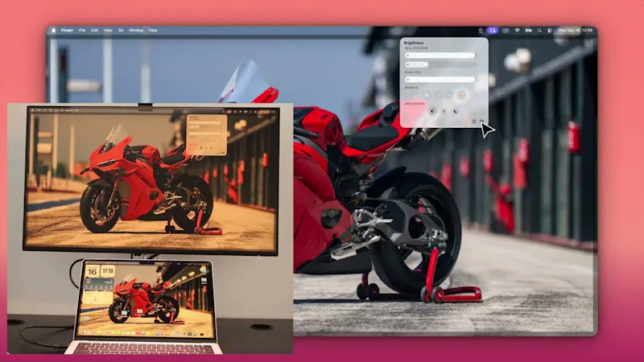Choose dark appearance moon option
The height and width of the screenshot is (362, 644).
456,111
